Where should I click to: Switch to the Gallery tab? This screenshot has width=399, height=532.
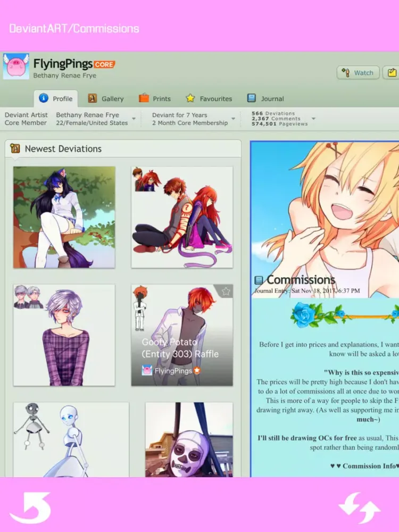(106, 99)
